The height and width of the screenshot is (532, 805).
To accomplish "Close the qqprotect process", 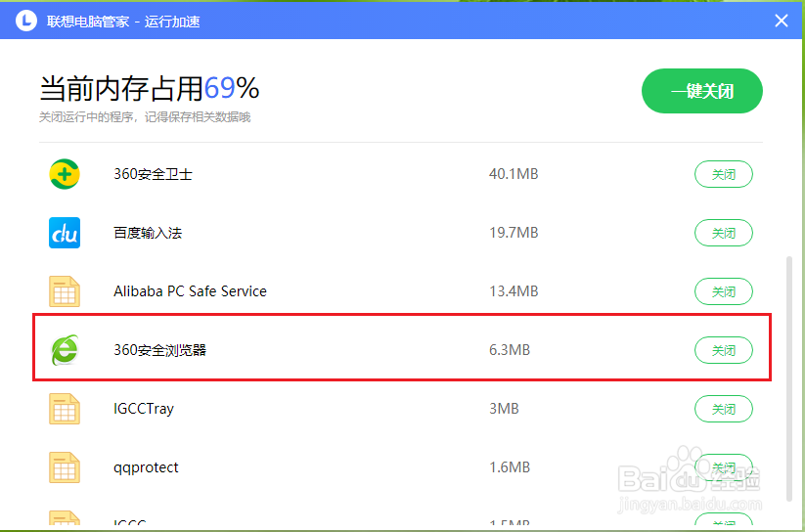I will pyautogui.click(x=724, y=467).
